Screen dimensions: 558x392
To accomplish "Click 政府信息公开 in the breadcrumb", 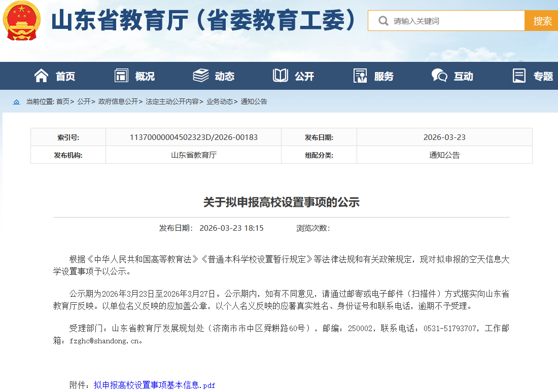I will pos(118,102).
